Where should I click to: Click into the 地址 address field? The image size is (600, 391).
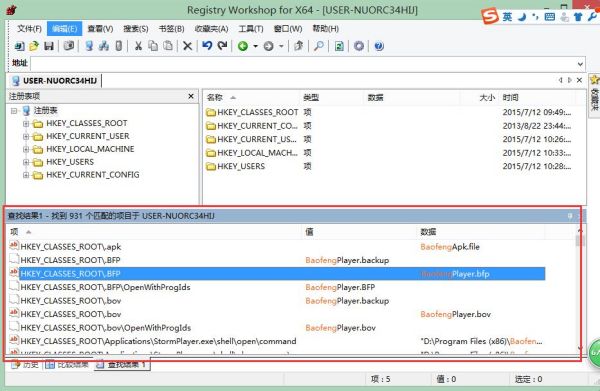click(x=303, y=64)
